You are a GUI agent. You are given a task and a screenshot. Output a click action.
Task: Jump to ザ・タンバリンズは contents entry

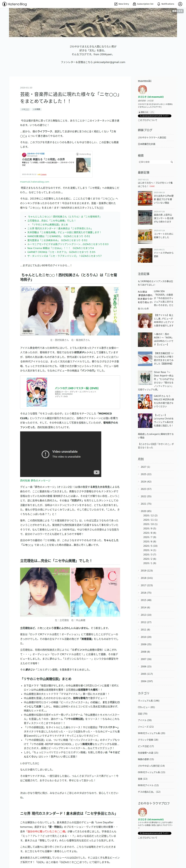[x=64, y=256]
